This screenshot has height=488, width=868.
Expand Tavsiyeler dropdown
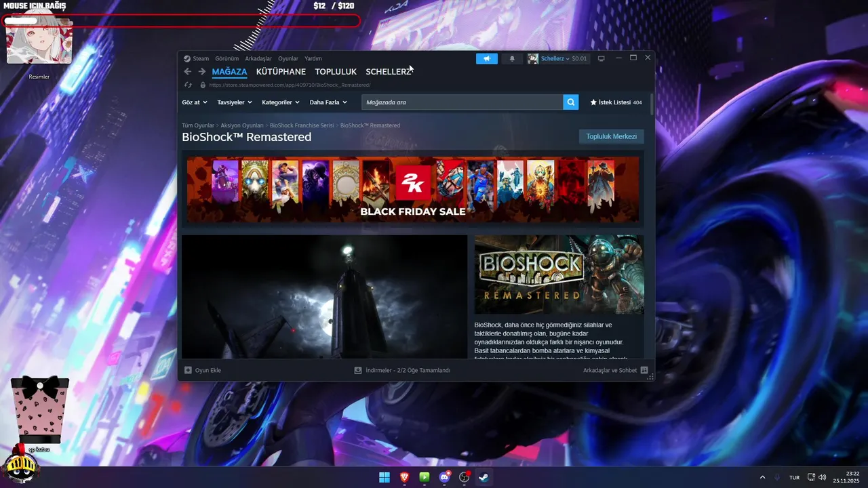pos(235,102)
